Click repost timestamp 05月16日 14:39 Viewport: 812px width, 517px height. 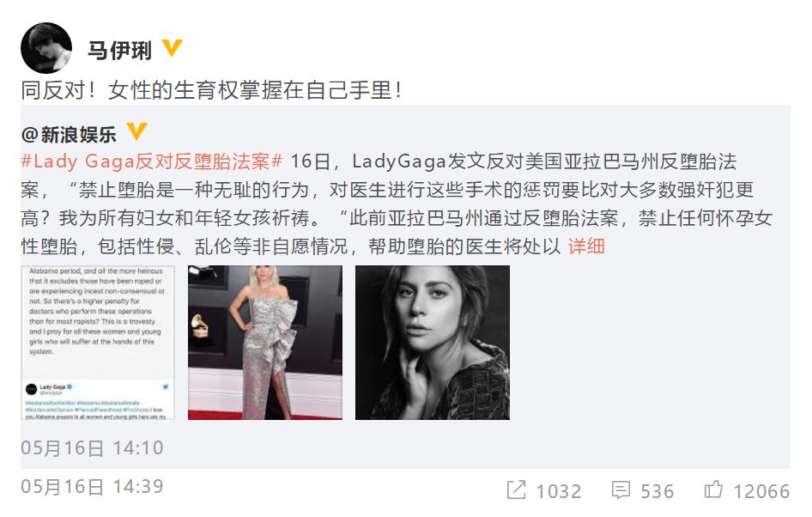pos(92,486)
